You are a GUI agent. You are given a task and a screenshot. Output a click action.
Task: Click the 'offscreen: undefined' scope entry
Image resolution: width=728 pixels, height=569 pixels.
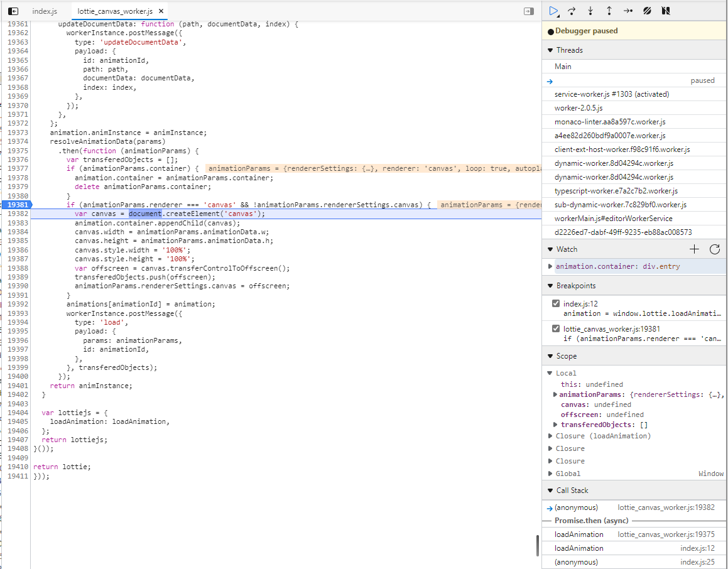coord(602,415)
